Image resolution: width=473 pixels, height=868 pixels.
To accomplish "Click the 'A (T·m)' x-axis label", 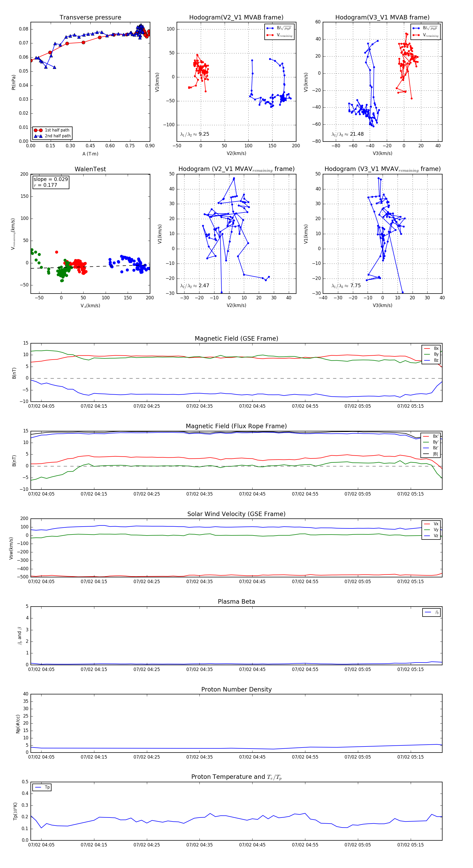I will tap(90, 154).
